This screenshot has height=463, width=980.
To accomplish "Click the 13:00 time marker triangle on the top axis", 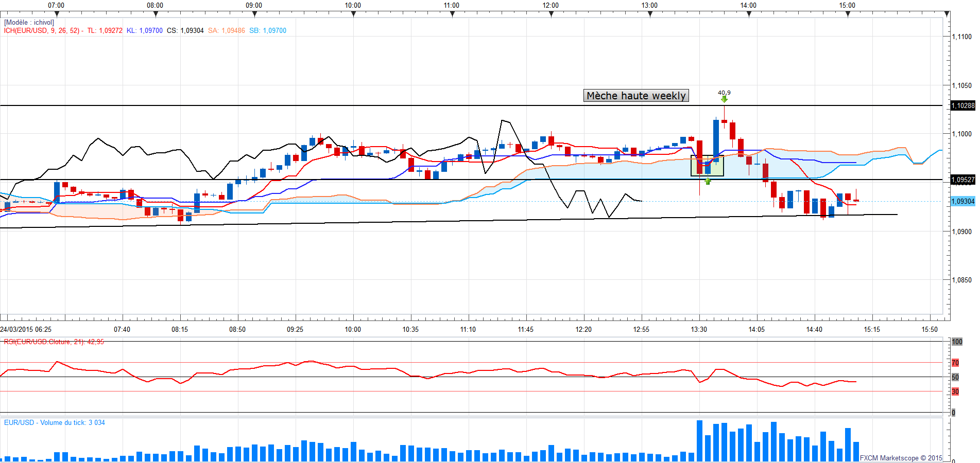I will (x=650, y=14).
